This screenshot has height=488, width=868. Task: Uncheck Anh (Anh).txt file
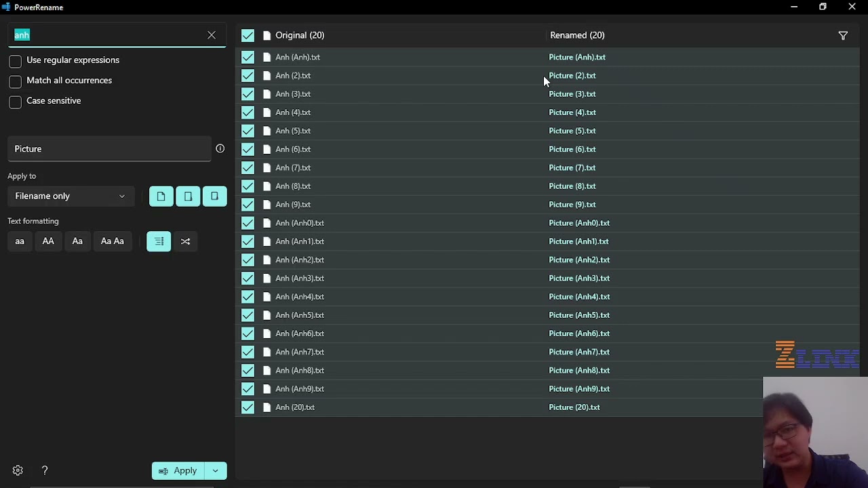point(248,57)
